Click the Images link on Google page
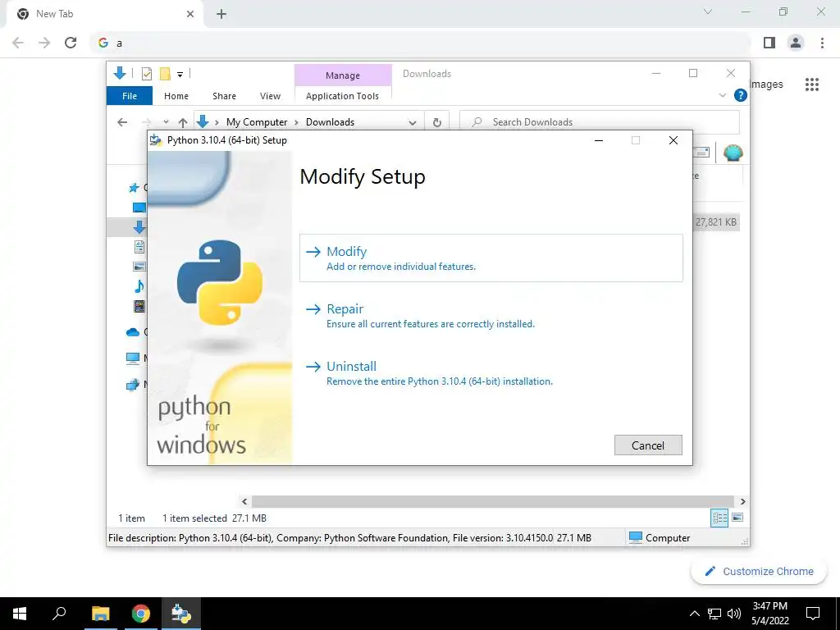840x630 pixels. (766, 84)
